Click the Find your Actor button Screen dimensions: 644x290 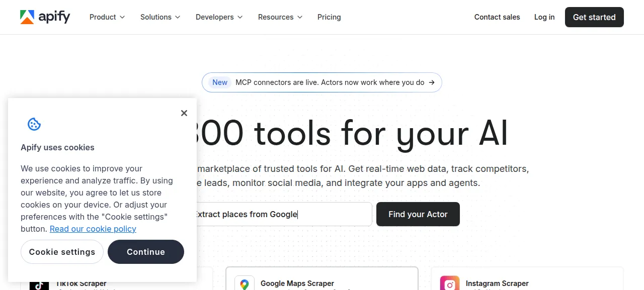coord(418,214)
